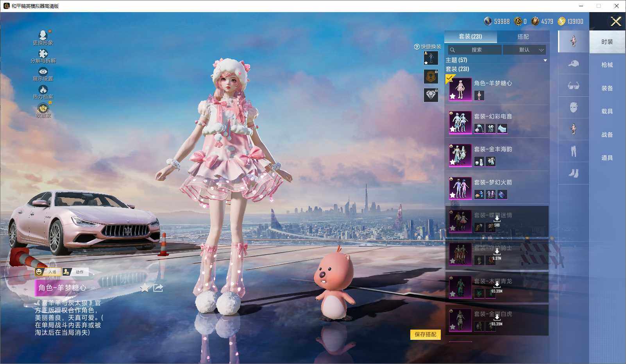The width and height of the screenshot is (626, 364).
Task: Click second piece icon of 套装-梦幻火箭
Action: [490, 194]
